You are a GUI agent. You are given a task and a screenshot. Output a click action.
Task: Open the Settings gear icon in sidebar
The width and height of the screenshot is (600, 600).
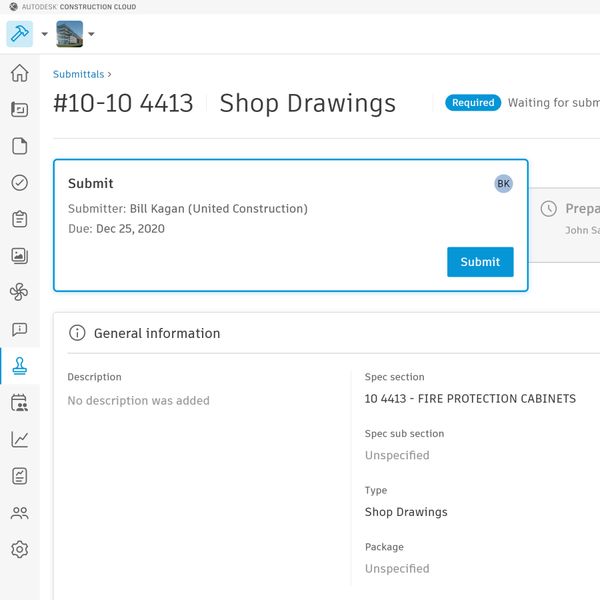tap(20, 549)
